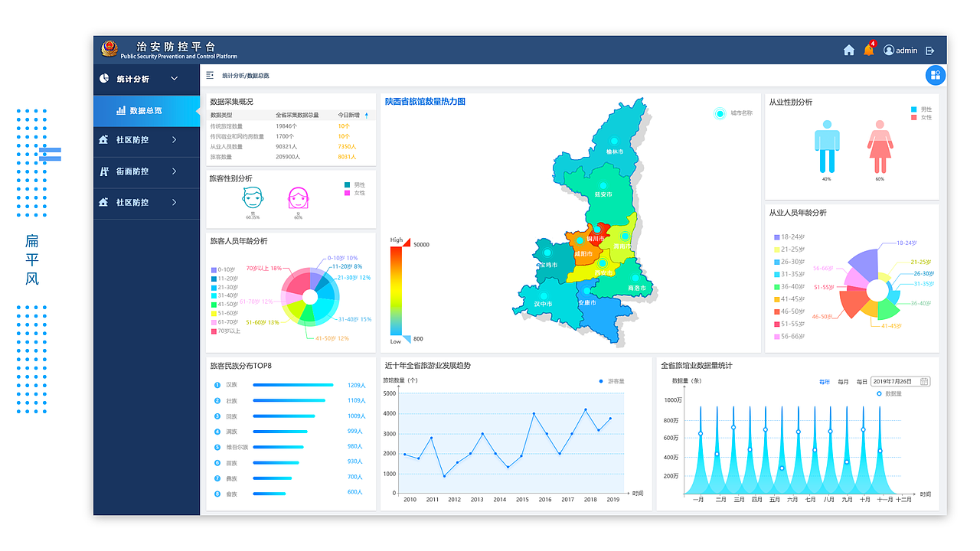Click the 铜川市 city marker on the map

coord(596,229)
